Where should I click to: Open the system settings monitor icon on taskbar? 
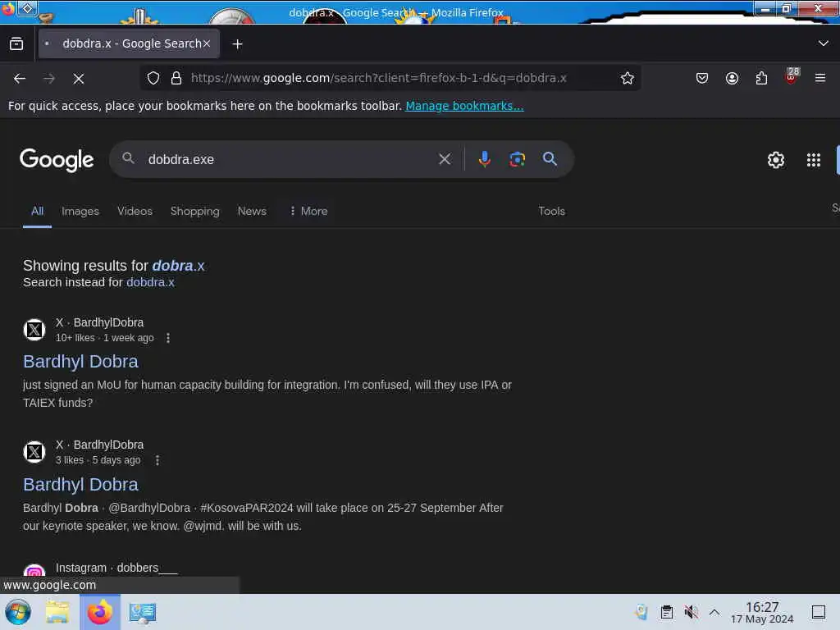pos(143,612)
